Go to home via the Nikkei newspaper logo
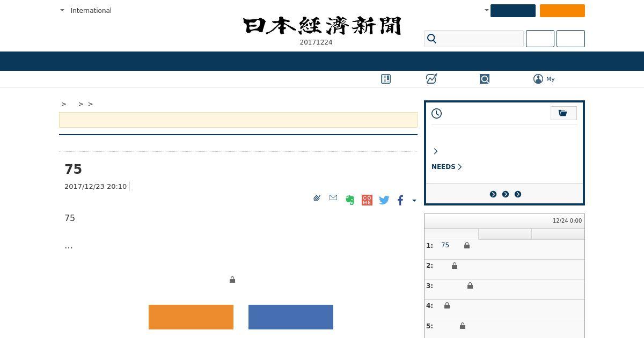The width and height of the screenshot is (644, 338). pos(322,26)
